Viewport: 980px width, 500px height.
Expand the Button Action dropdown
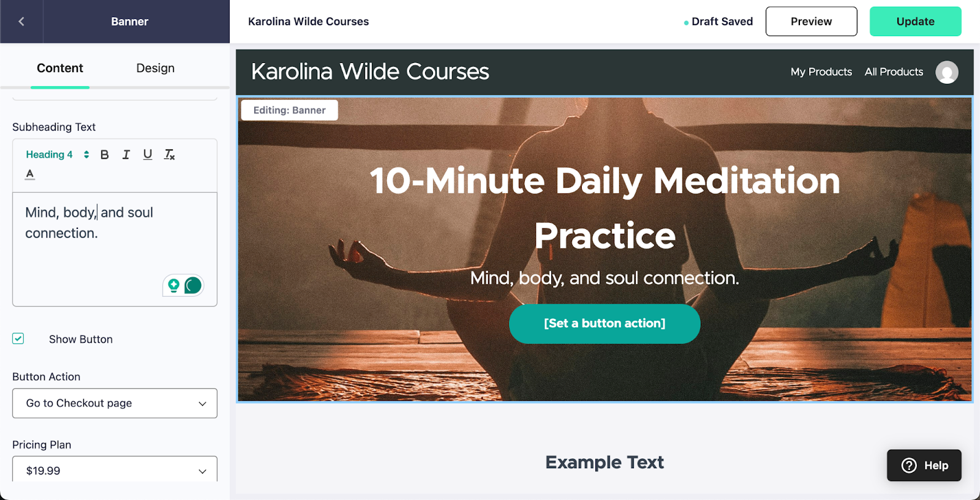click(115, 403)
